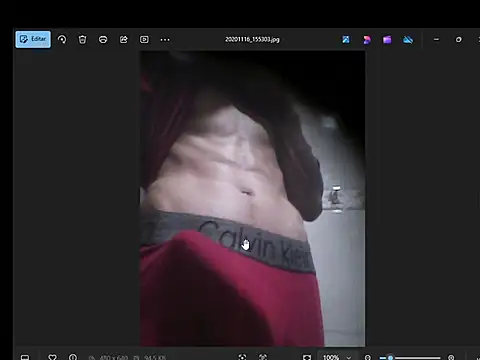Image resolution: width=480 pixels, height=360 pixels.
Task: Maximize the Photos window
Action: click(x=459, y=39)
